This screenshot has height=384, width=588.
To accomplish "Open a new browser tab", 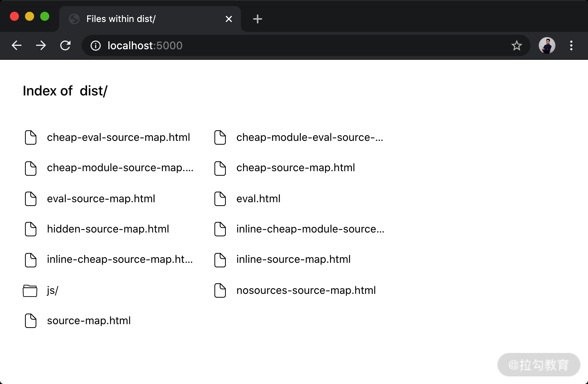I will click(x=257, y=19).
